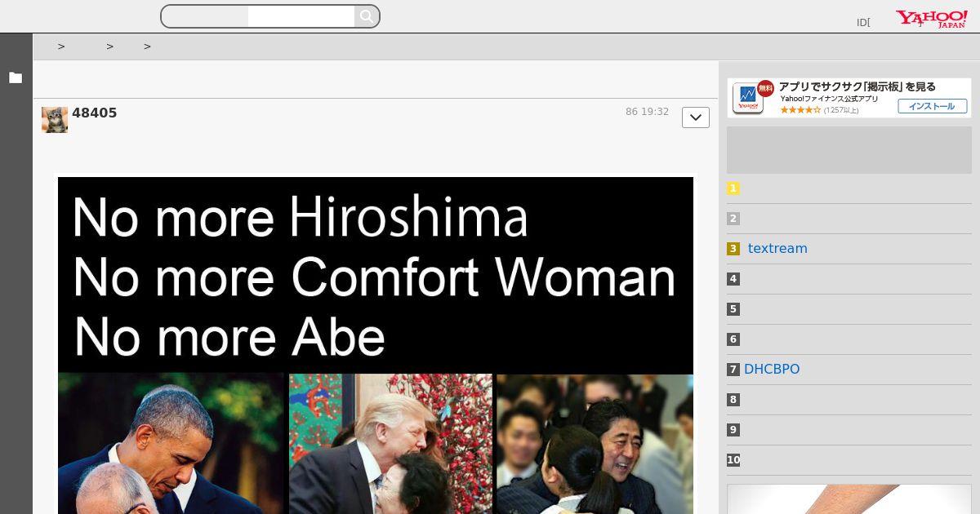Open the DHCBPO ranking link

pos(772,370)
